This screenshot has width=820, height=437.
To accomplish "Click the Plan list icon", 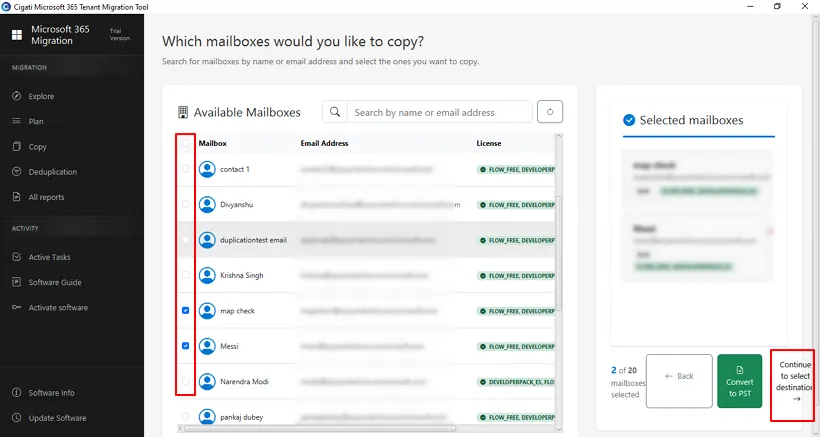I will pyautogui.click(x=17, y=121).
